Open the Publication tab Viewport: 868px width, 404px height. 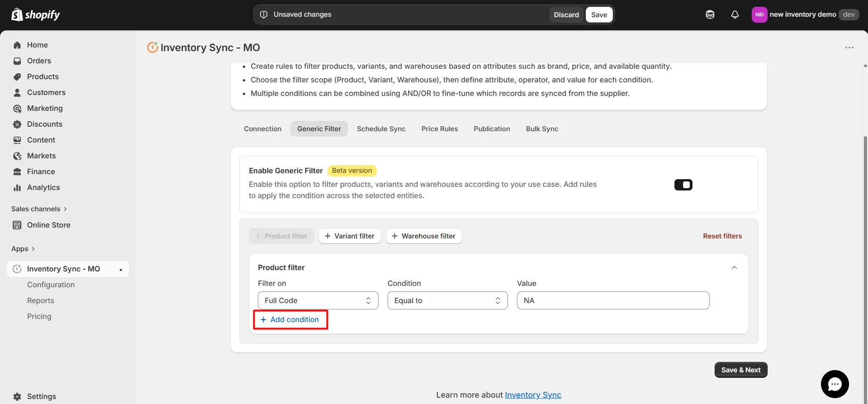click(x=492, y=129)
